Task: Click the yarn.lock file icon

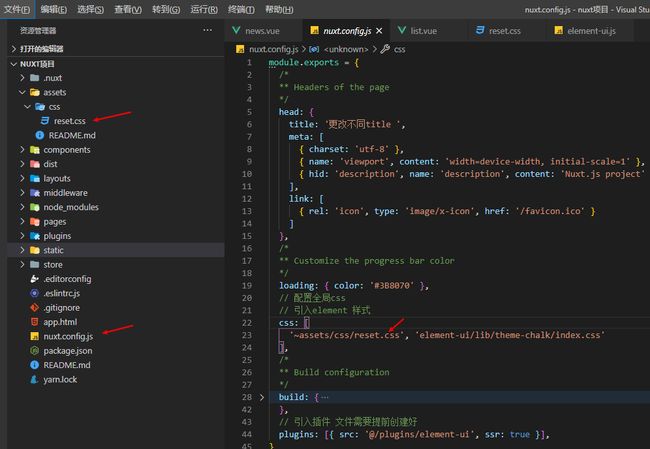Action: (x=35, y=379)
